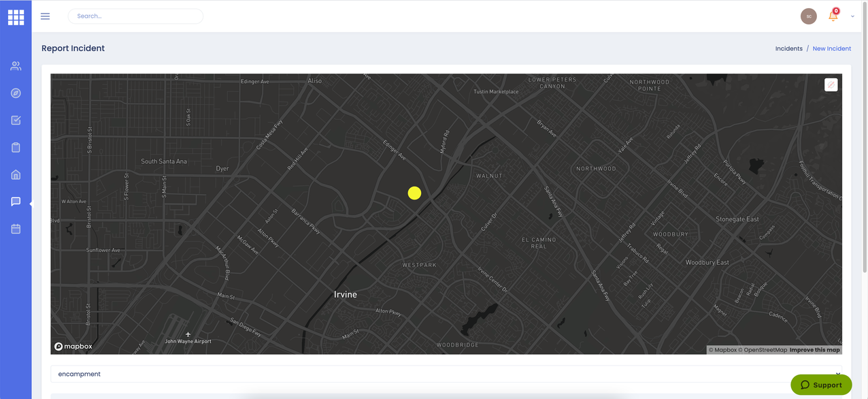Open the chat incidents sidebar icon

coord(16,202)
